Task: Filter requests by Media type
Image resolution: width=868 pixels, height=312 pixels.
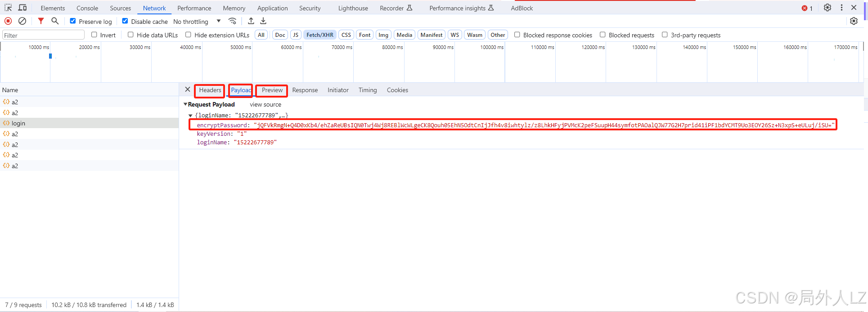Action: tap(404, 35)
